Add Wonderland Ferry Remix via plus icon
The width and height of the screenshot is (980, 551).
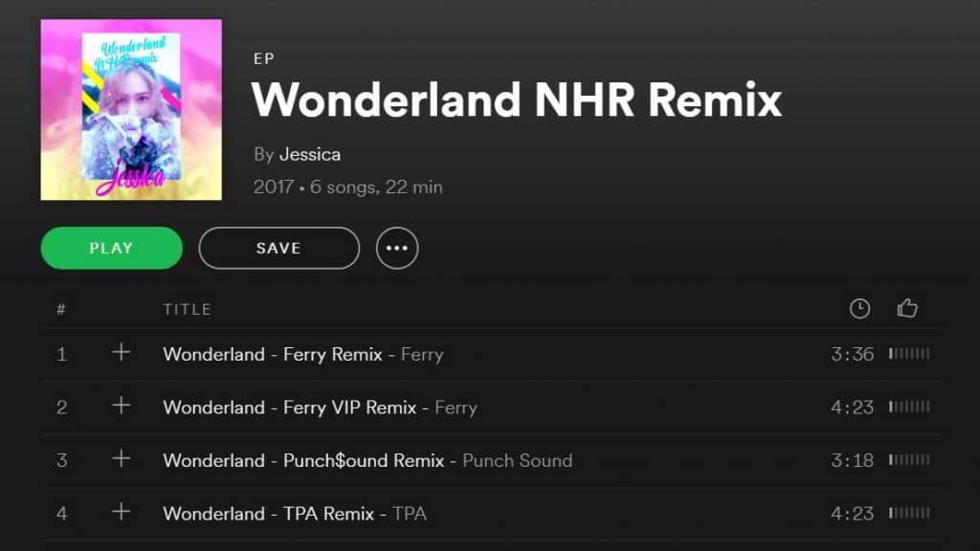[x=122, y=352]
